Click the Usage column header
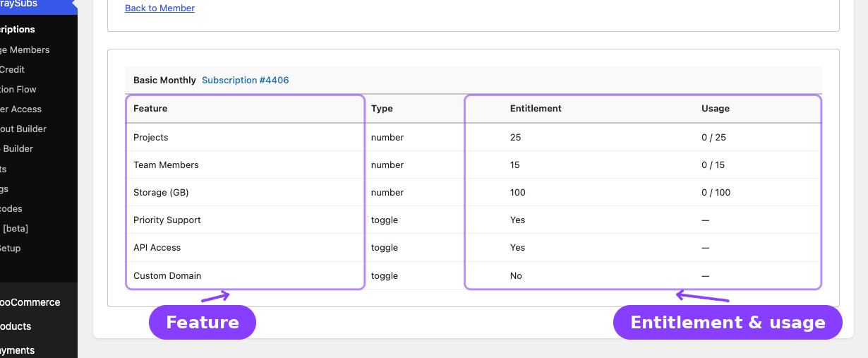 (x=716, y=108)
